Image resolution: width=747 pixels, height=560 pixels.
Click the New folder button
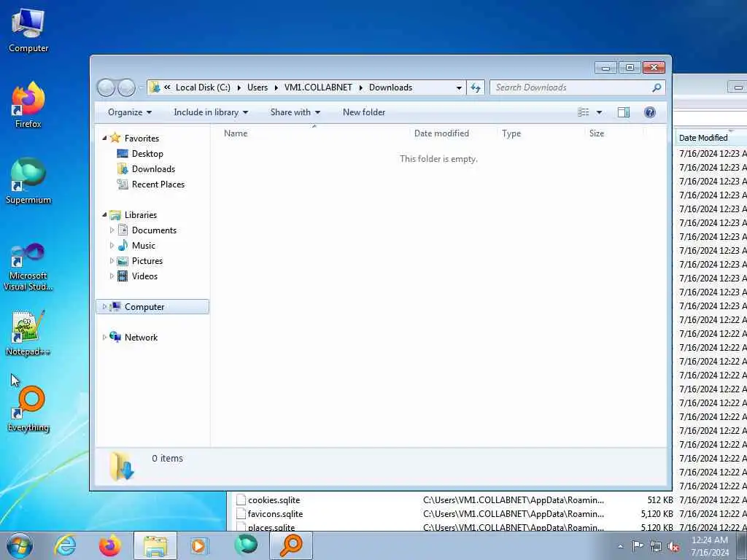coord(364,112)
